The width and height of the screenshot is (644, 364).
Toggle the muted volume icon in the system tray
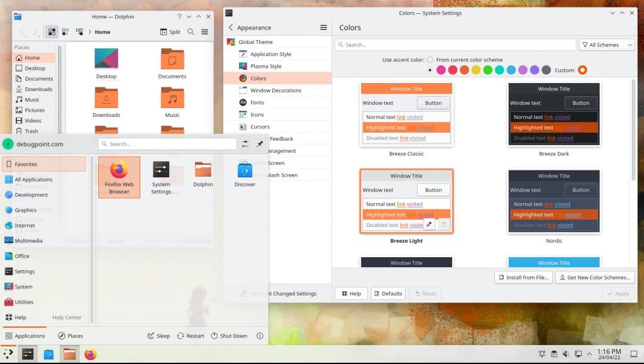[566, 354]
